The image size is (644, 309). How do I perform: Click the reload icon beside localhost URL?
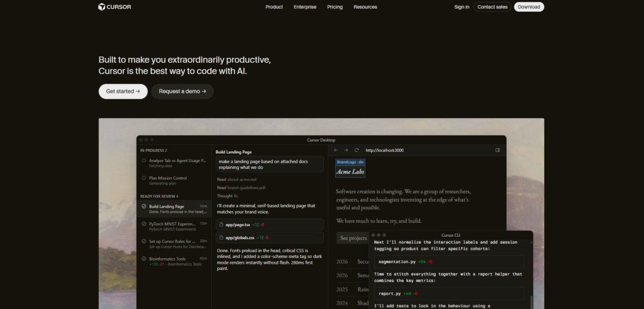coord(357,150)
